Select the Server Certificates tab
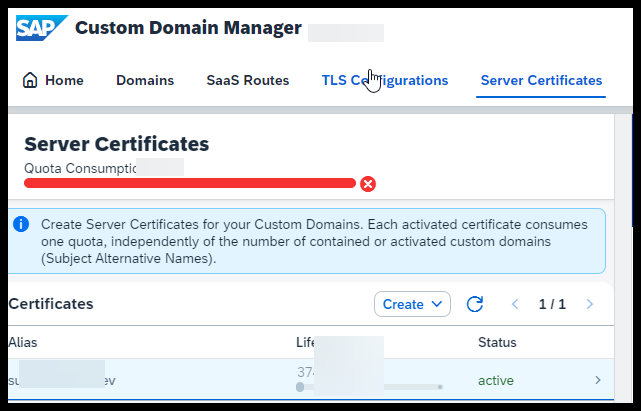 tap(541, 80)
